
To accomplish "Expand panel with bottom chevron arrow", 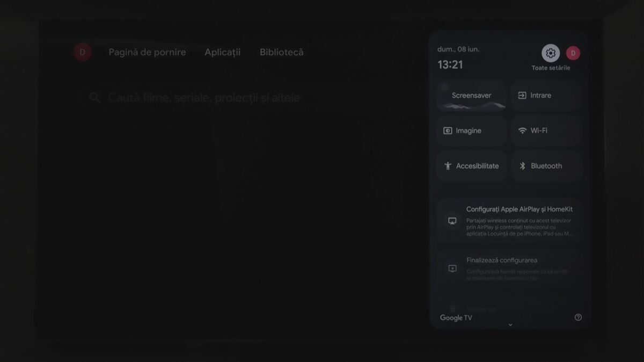I will click(x=510, y=324).
